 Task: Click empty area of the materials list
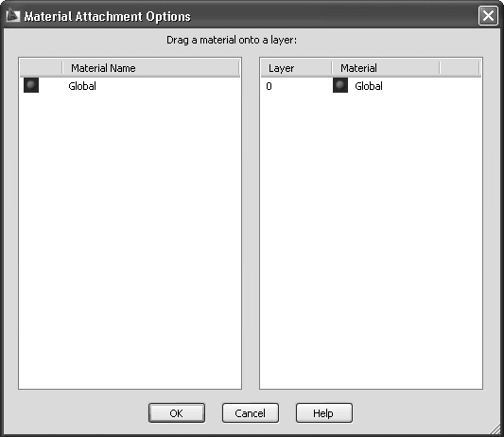[x=130, y=238]
